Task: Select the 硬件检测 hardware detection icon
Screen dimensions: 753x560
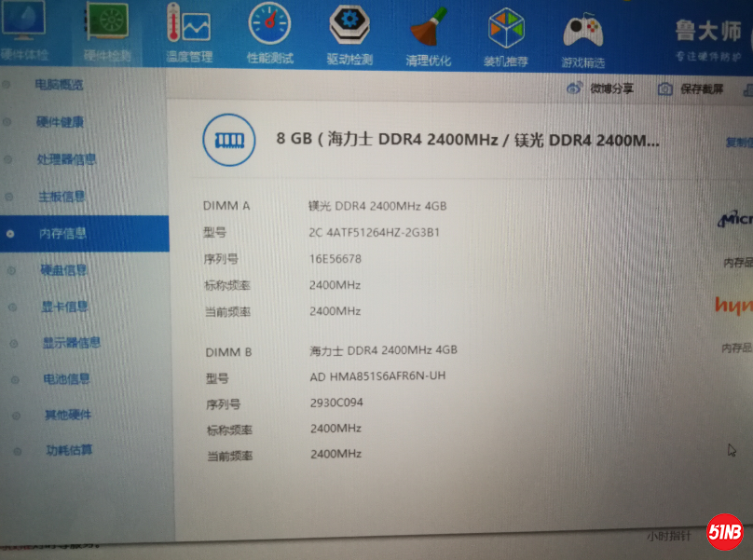Action: (x=107, y=30)
